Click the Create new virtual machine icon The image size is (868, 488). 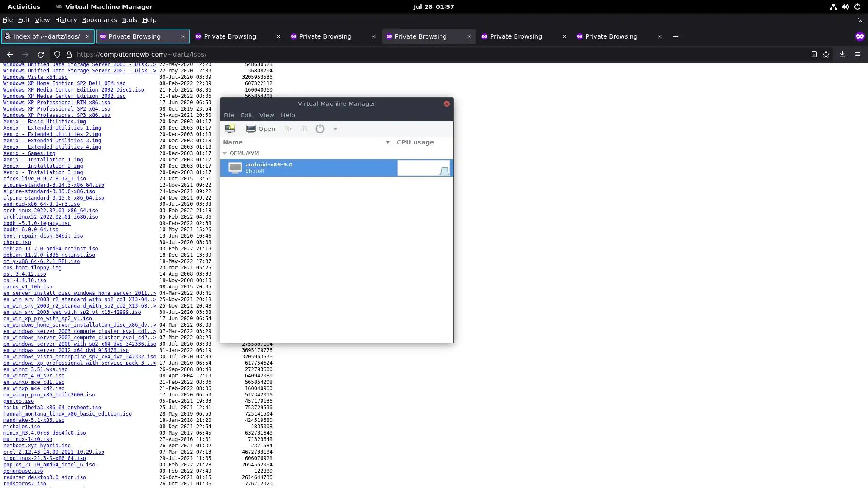[230, 129]
